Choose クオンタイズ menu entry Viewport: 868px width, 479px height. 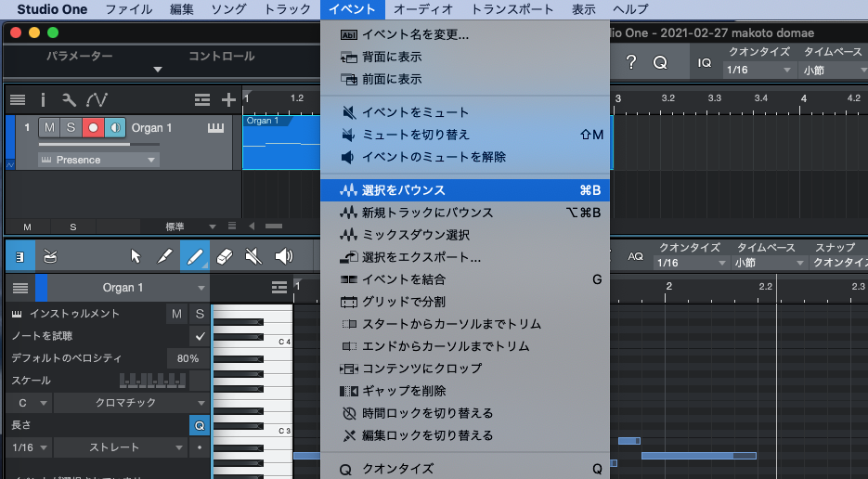coord(465,469)
